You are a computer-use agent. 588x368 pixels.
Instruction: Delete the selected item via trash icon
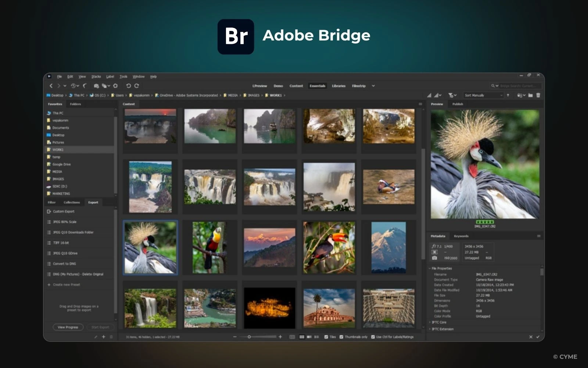click(x=538, y=95)
